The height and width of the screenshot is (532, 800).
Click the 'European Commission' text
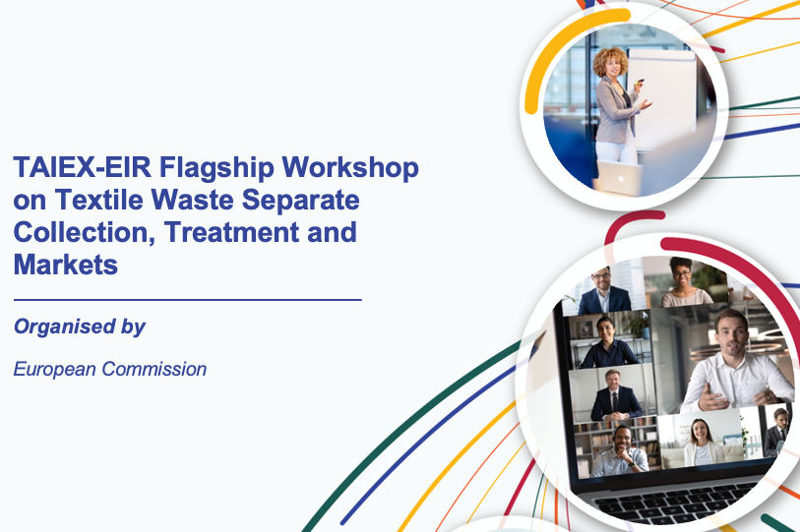[109, 369]
